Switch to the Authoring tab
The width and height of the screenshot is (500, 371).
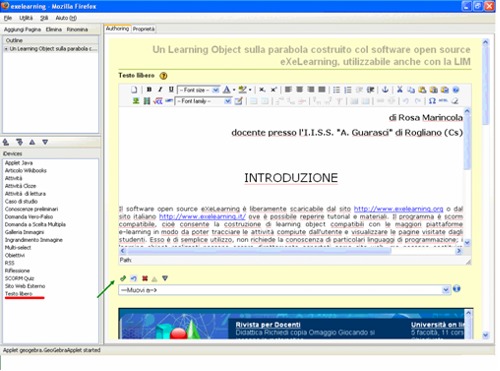(x=117, y=29)
